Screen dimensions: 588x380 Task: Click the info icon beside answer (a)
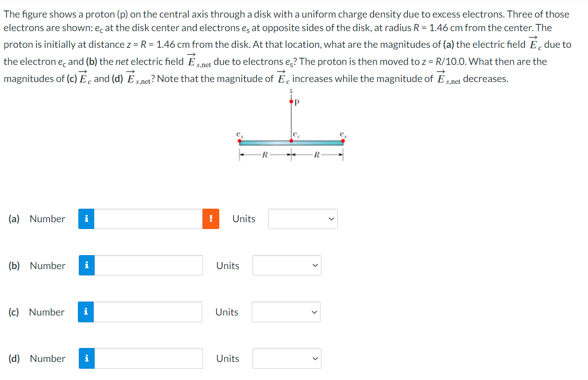pos(86,219)
